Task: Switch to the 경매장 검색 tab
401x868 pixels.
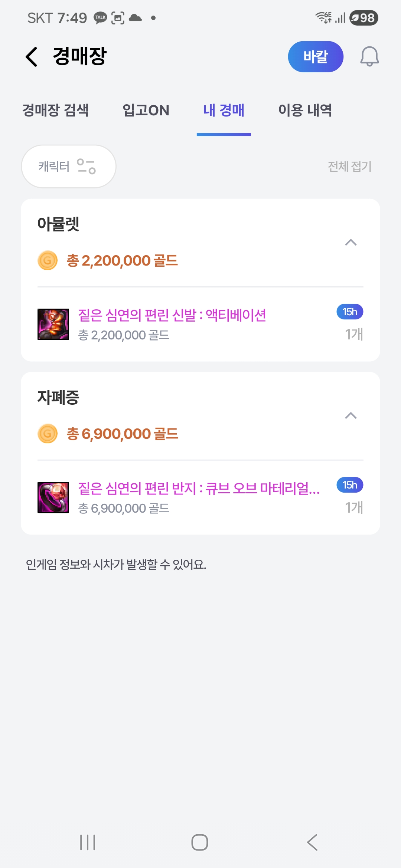Action: [x=56, y=110]
